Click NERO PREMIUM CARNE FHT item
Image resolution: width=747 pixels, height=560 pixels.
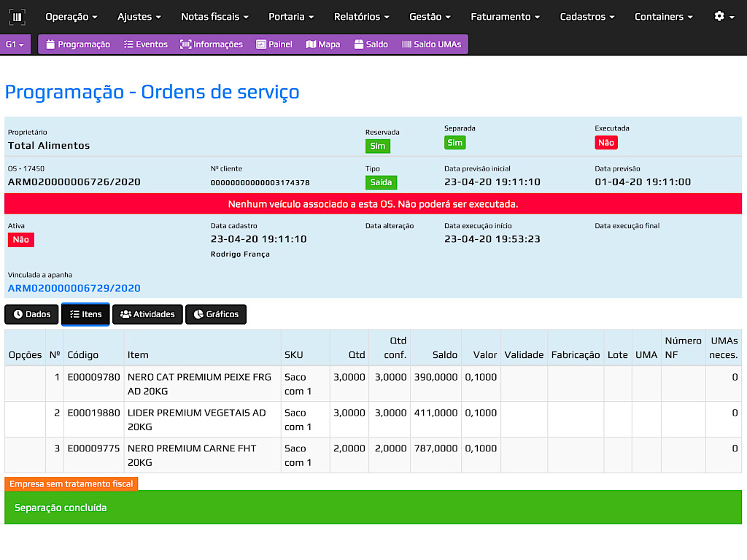tap(192, 455)
